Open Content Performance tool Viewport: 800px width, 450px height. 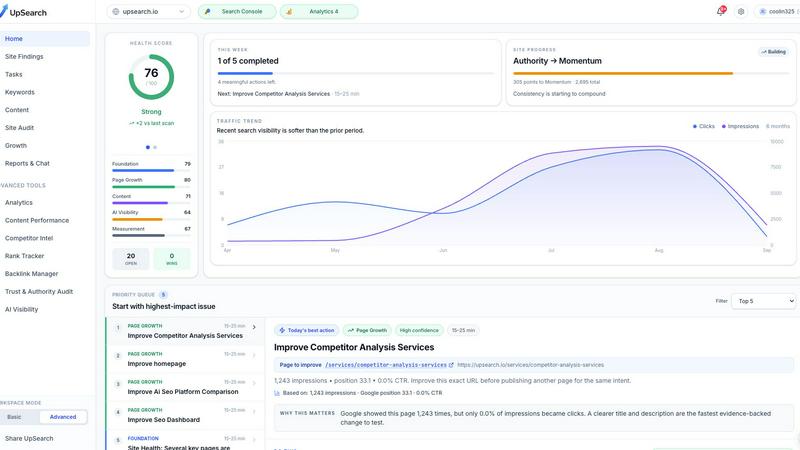pos(45,220)
